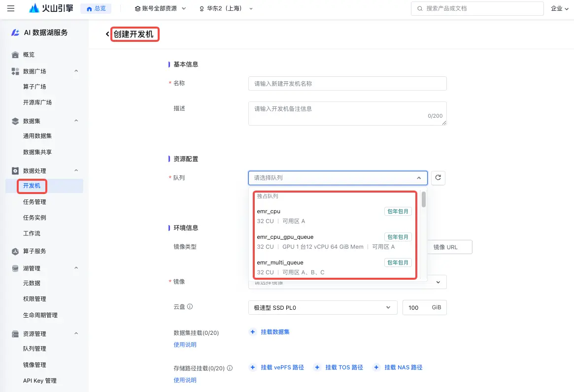Screen dimensions: 574x392
Task: Close the 请选择队列 queue dropdown
Action: 338,178
